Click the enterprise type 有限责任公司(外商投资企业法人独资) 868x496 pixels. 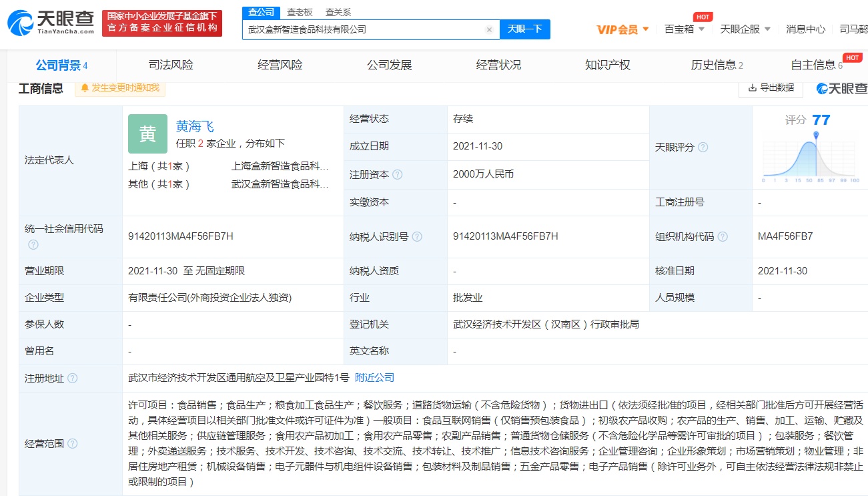click(x=210, y=298)
